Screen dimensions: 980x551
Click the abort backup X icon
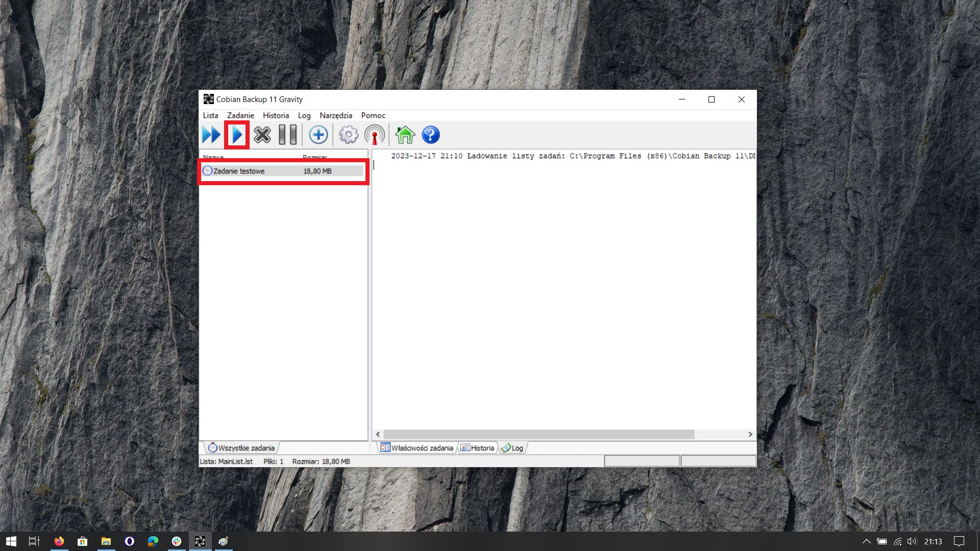coord(262,135)
